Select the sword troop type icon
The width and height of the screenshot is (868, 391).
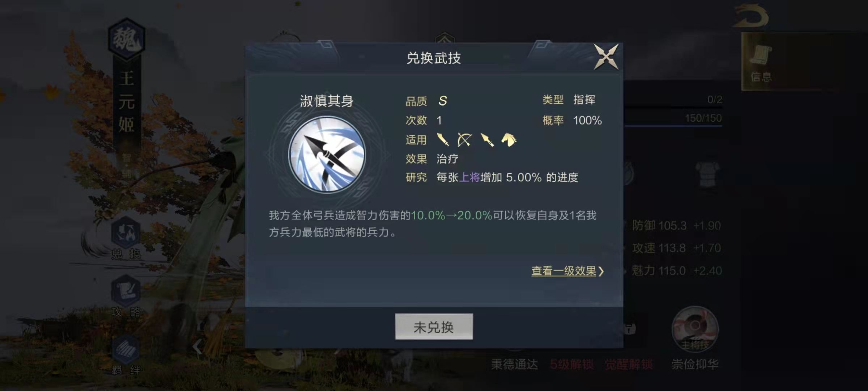click(443, 140)
